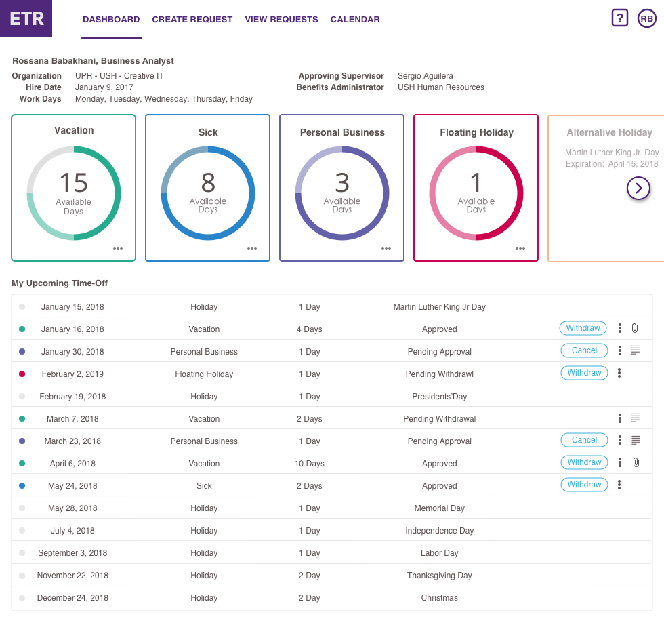The image size is (664, 644).
Task: Open more options for January 30 row
Action: click(x=619, y=350)
